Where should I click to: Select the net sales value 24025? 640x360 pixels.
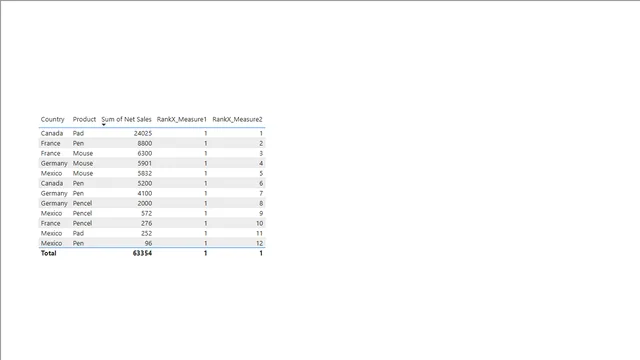coord(143,133)
